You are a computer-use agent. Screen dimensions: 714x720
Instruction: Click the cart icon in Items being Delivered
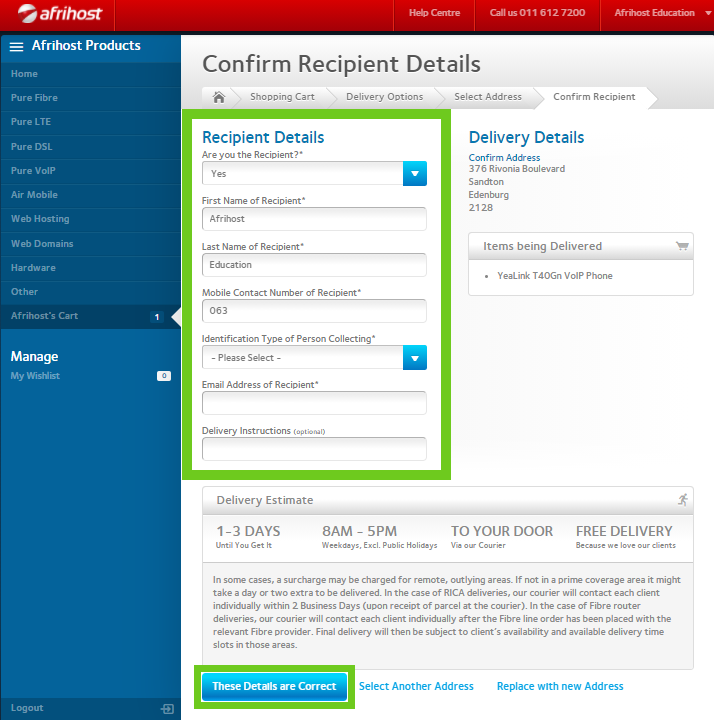coord(682,246)
